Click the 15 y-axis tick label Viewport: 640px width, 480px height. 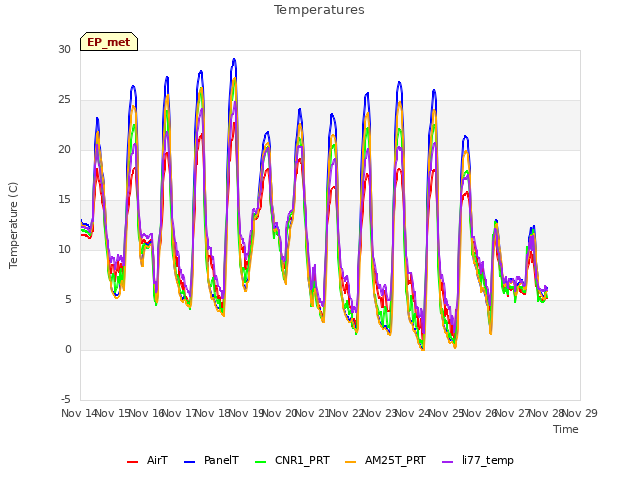64,200
